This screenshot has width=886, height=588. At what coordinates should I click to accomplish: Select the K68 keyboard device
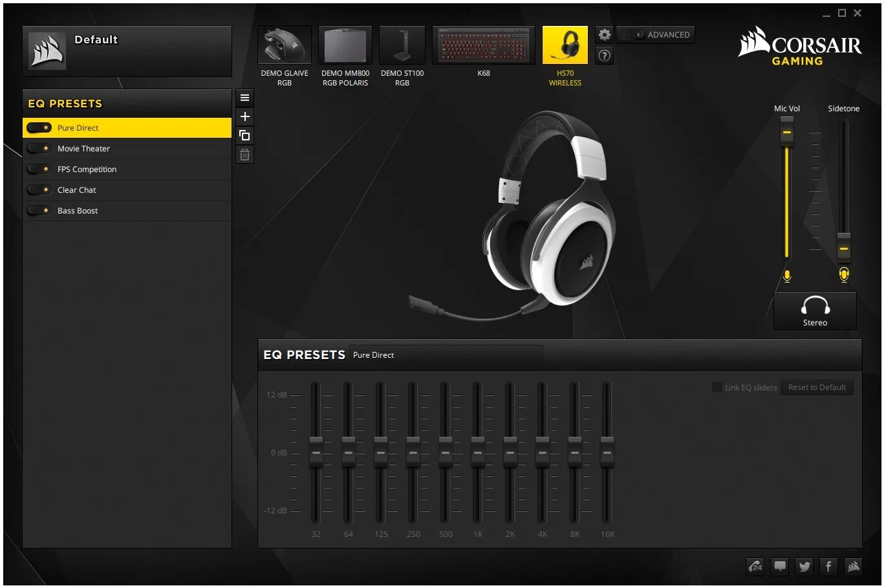pos(484,45)
